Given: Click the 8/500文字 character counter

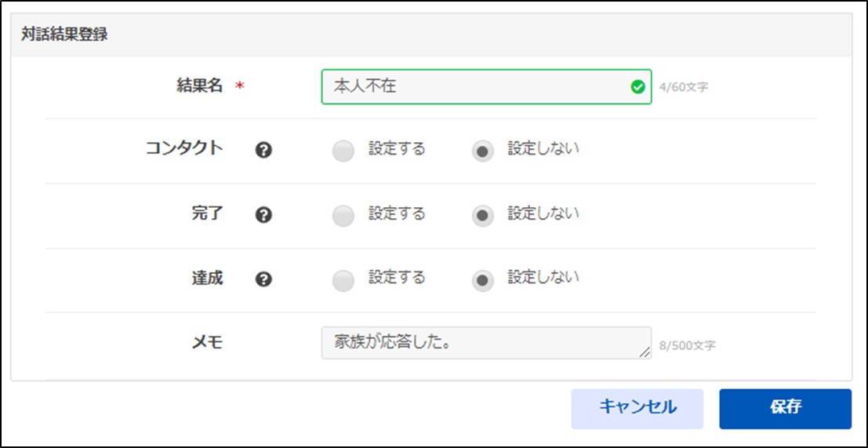Looking at the screenshot, I should [x=688, y=345].
